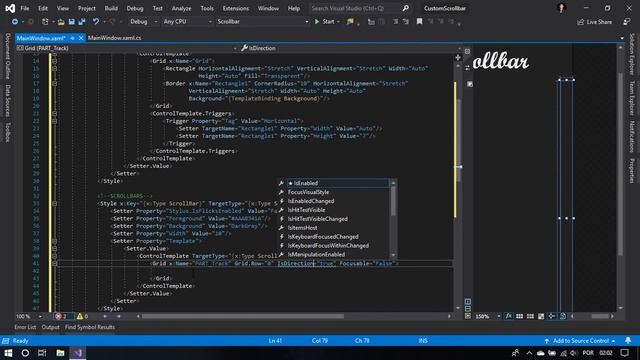This screenshot has width=640, height=360.
Task: Click the pop-out XAML pane icon
Action: tap(470, 84)
